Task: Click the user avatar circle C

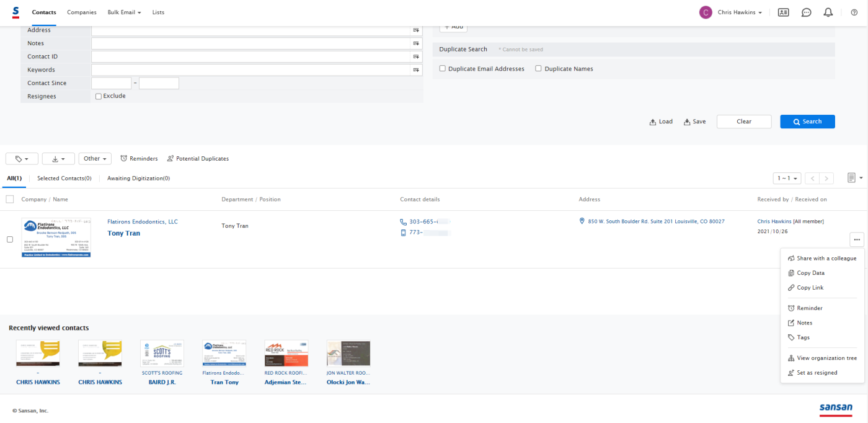Action: [706, 12]
